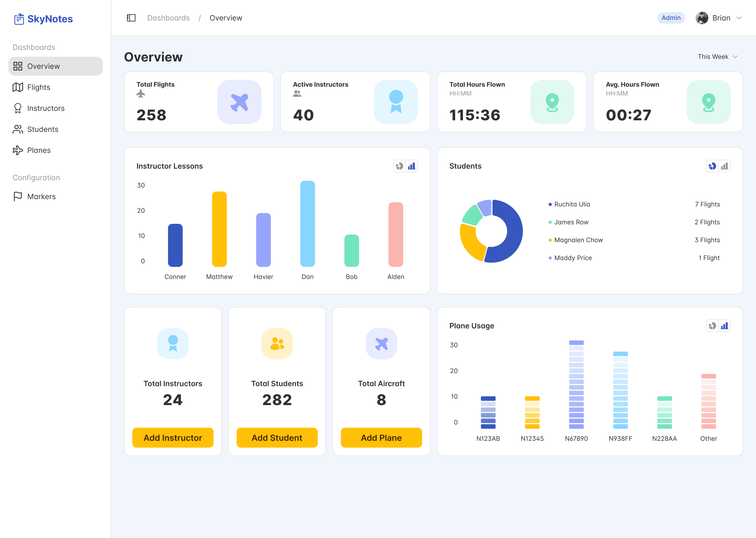756x538 pixels.
Task: Click the SkyNotes brand name
Action: (x=50, y=19)
